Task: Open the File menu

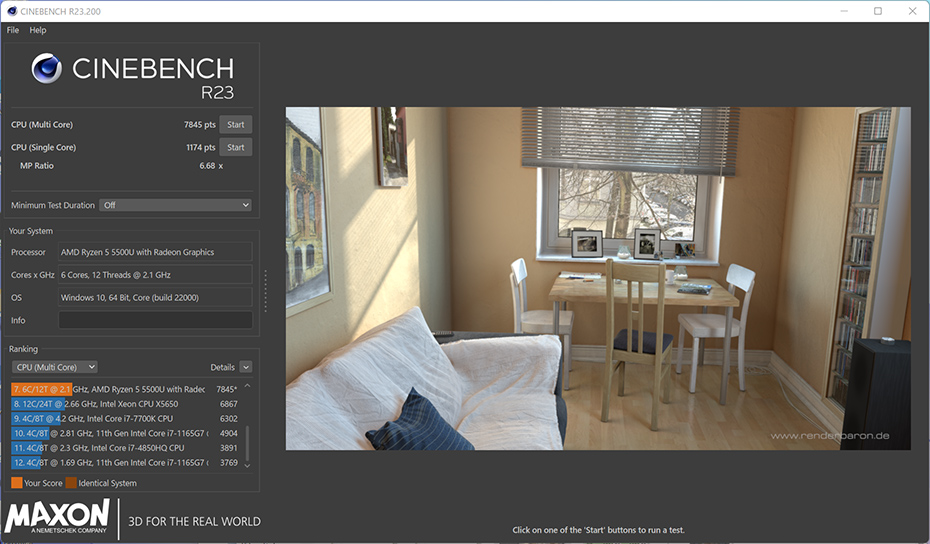Action: [12, 30]
